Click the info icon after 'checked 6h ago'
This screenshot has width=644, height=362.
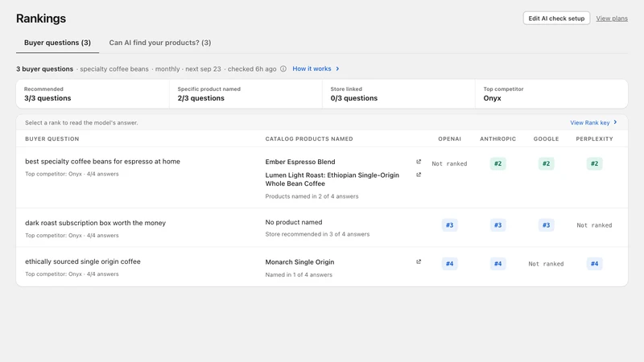click(283, 69)
